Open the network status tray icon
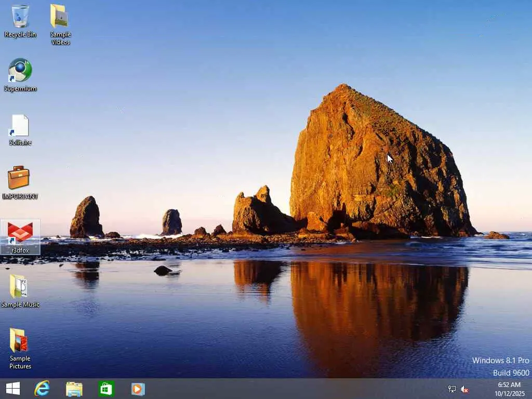 pyautogui.click(x=452, y=389)
